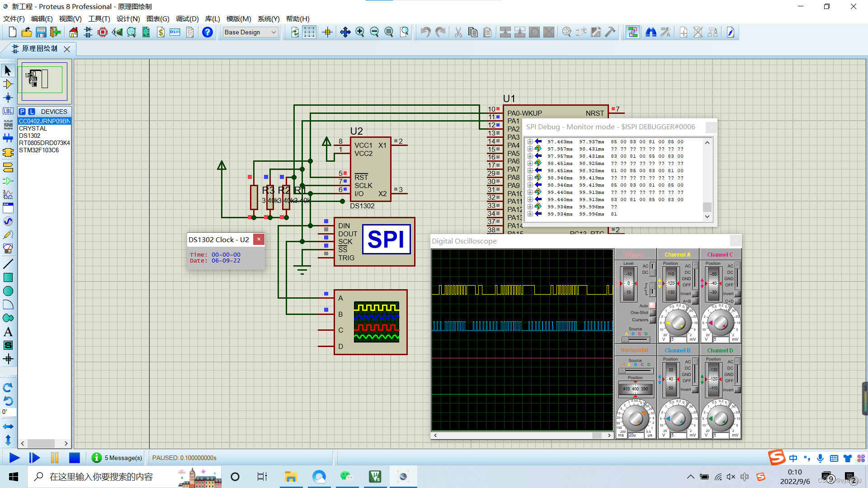Click the Save project toolbar icon

41,32
